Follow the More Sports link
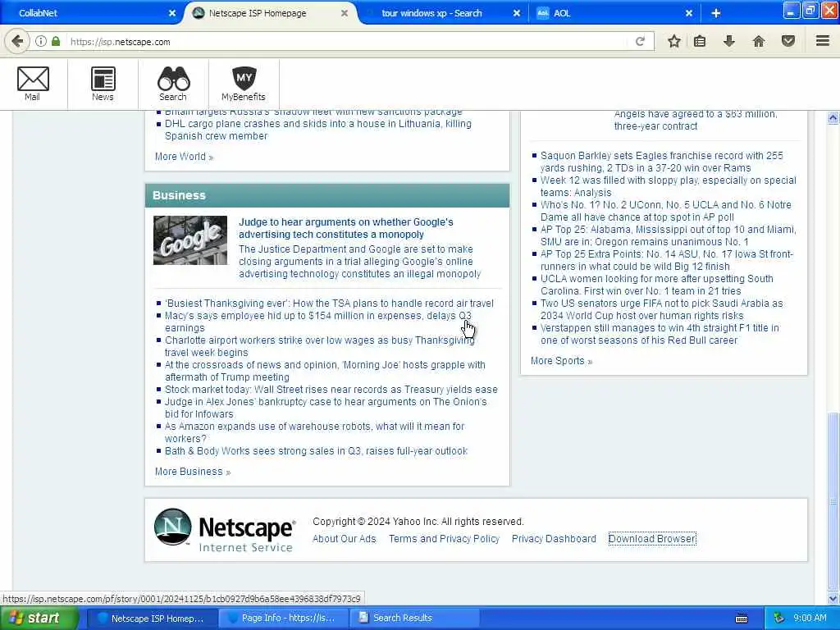This screenshot has width=840, height=630. coord(561,361)
